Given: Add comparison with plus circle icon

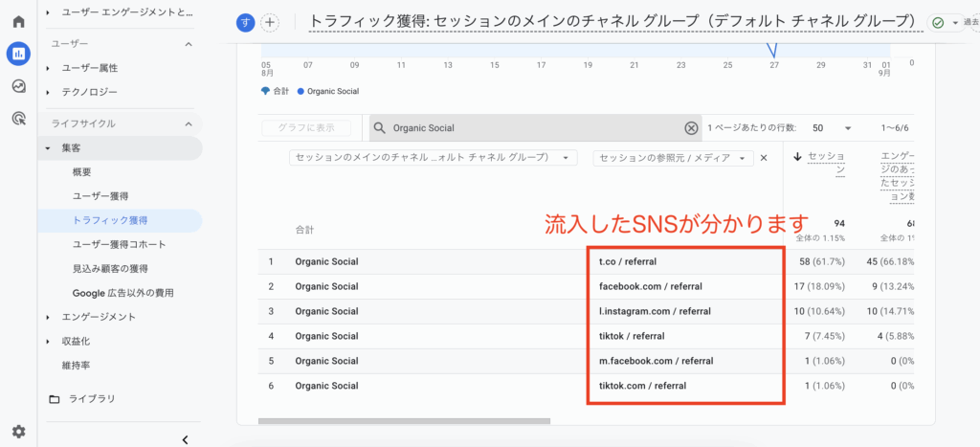Looking at the screenshot, I should (x=269, y=23).
